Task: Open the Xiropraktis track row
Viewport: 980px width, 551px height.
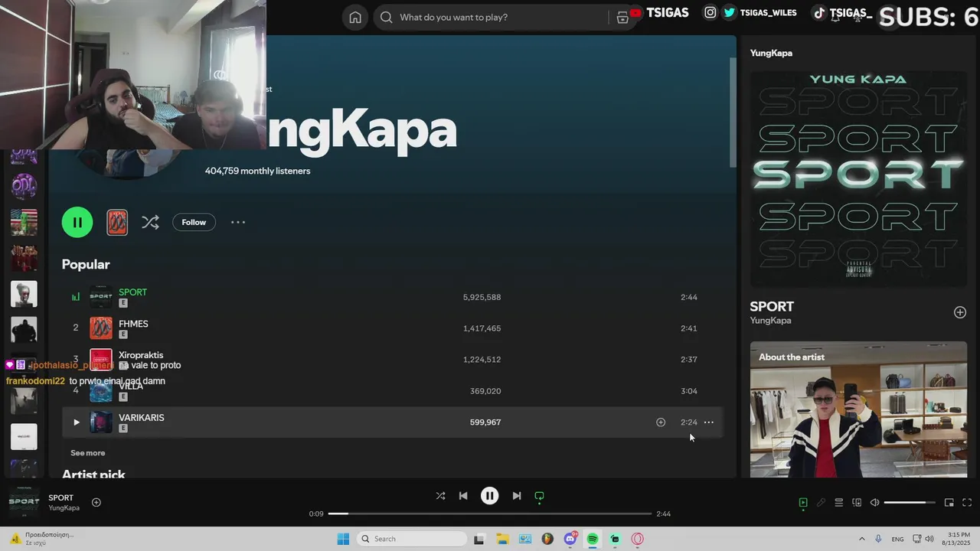Action: pyautogui.click(x=391, y=360)
